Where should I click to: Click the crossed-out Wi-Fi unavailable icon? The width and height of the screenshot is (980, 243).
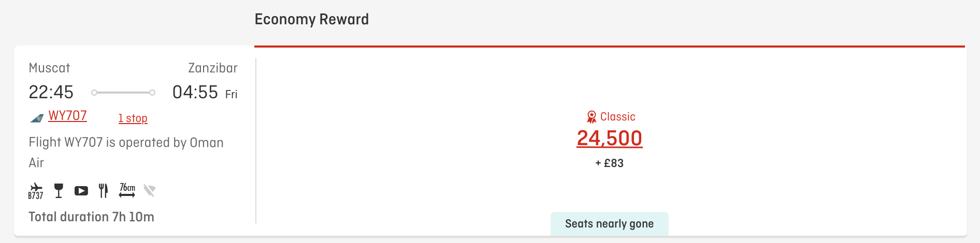tap(150, 191)
